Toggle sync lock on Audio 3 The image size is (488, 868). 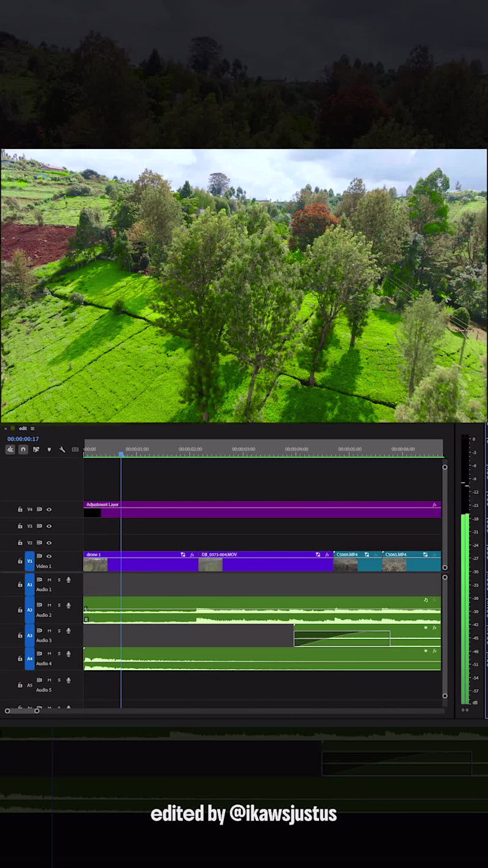(x=40, y=631)
